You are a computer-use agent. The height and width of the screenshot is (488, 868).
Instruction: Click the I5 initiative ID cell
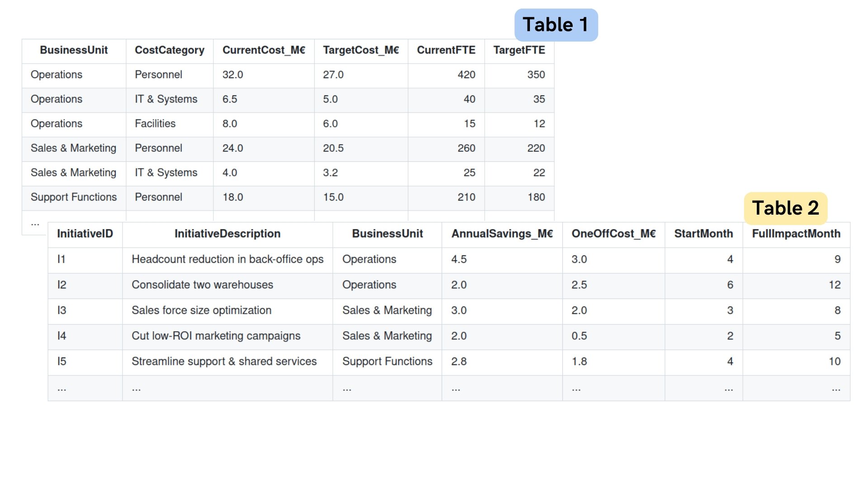point(62,361)
